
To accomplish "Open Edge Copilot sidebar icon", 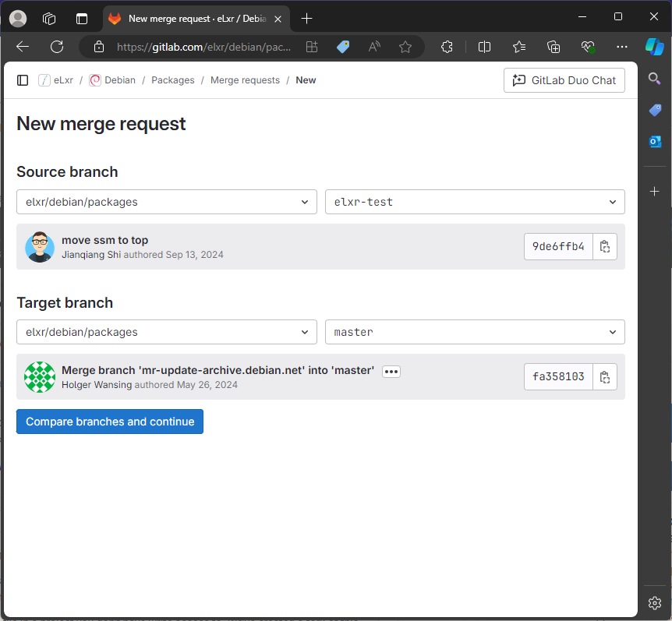I will [654, 47].
